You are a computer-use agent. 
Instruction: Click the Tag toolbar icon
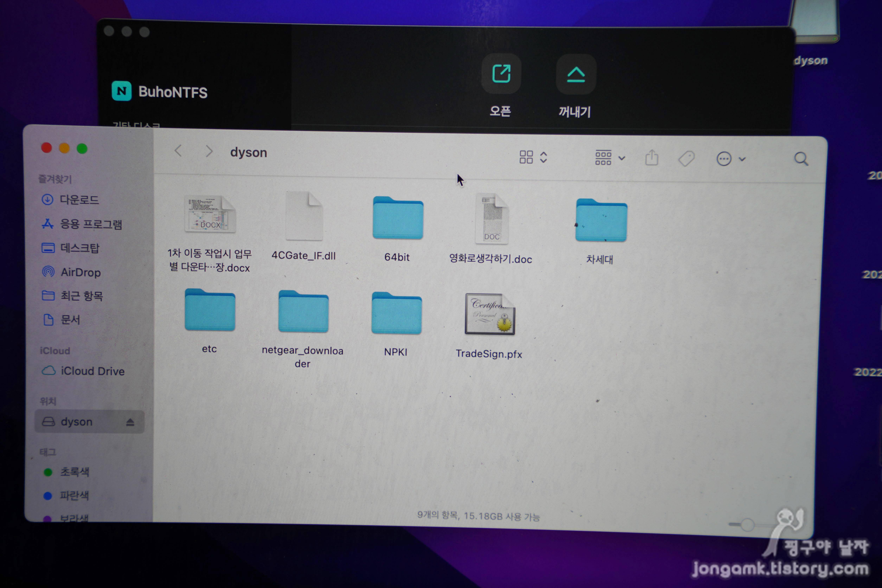(686, 159)
